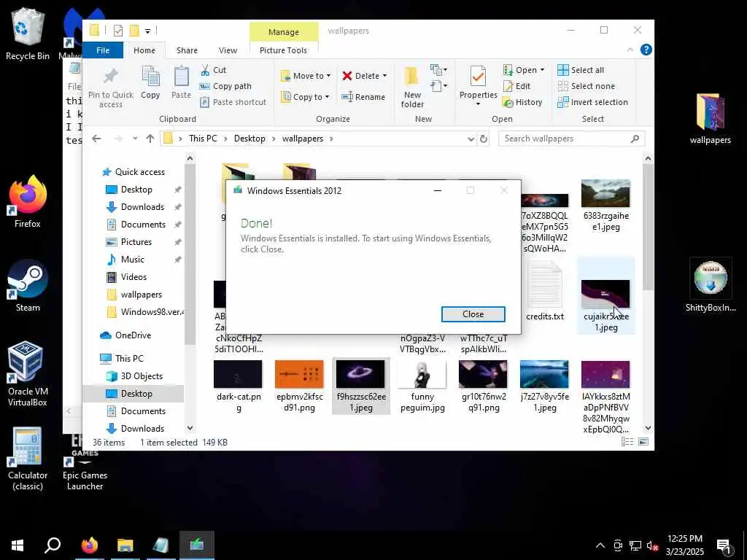
Task: Minimize the Windows Essentials 2012 dialog
Action: (438, 190)
